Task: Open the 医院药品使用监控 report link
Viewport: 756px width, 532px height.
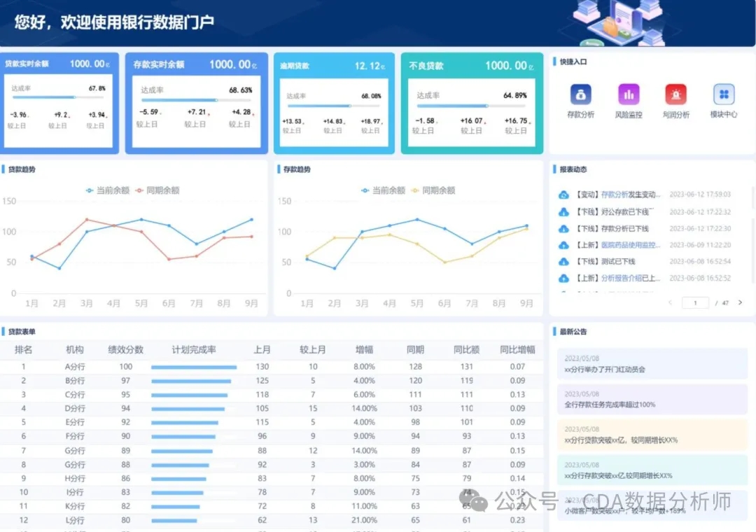Action: pos(630,245)
